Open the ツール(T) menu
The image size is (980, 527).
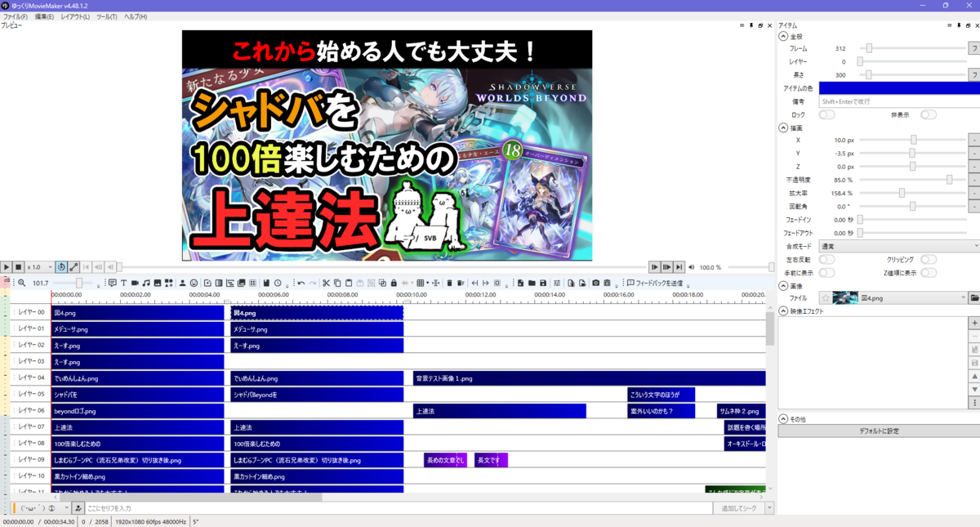(106, 16)
